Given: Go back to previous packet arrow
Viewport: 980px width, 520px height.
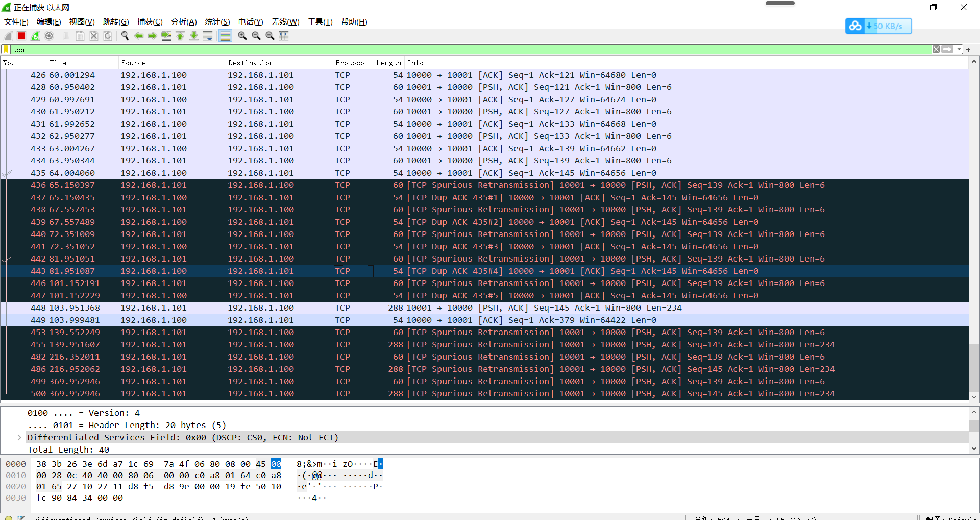Looking at the screenshot, I should tap(138, 36).
